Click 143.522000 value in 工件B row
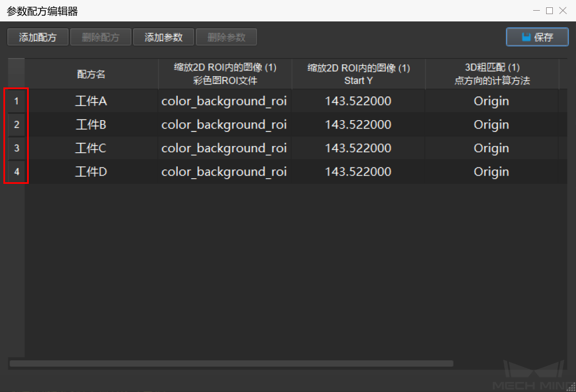 point(358,125)
